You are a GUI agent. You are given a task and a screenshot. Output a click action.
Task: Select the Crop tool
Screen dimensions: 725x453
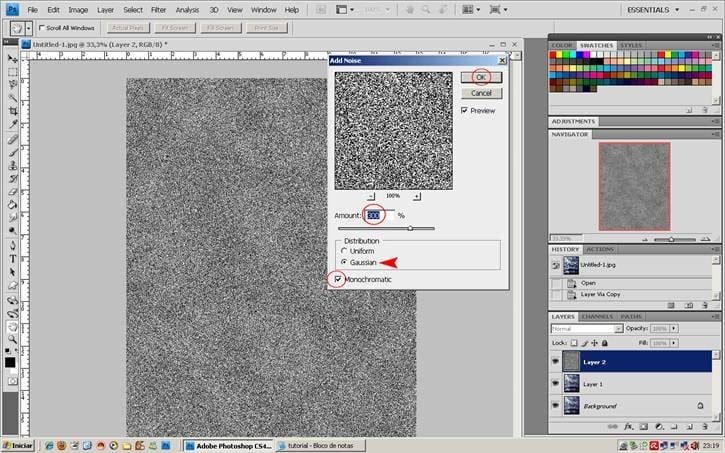[12, 111]
